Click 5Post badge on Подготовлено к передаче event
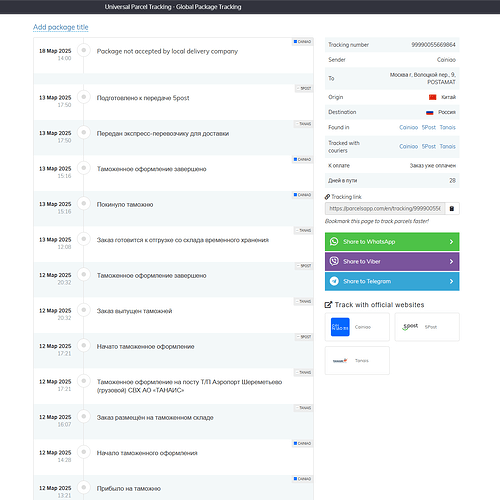 (304, 88)
